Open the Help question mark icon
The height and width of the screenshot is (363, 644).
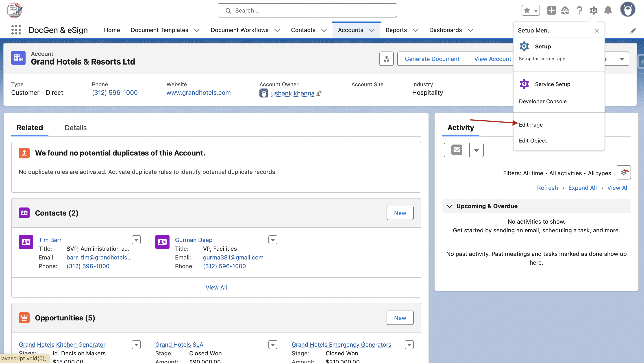click(x=579, y=10)
